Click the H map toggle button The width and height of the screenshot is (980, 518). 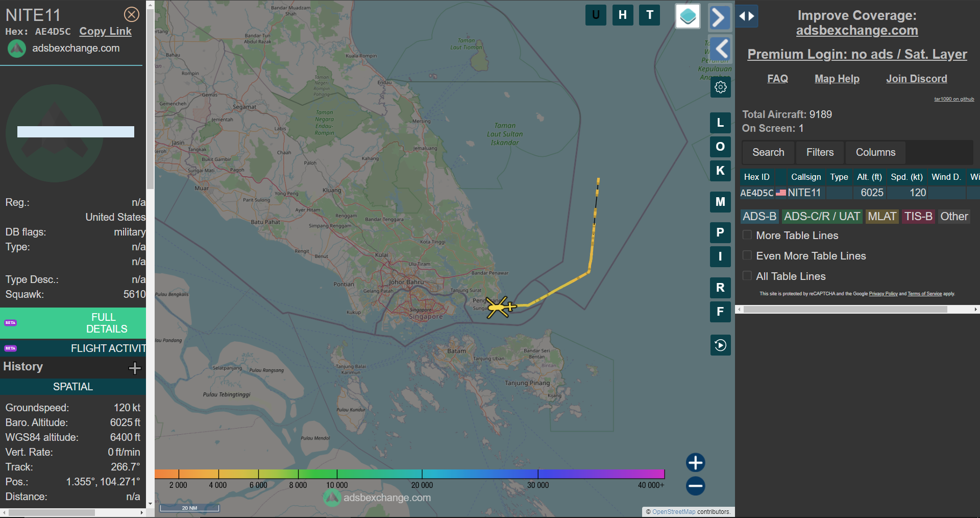pos(623,15)
